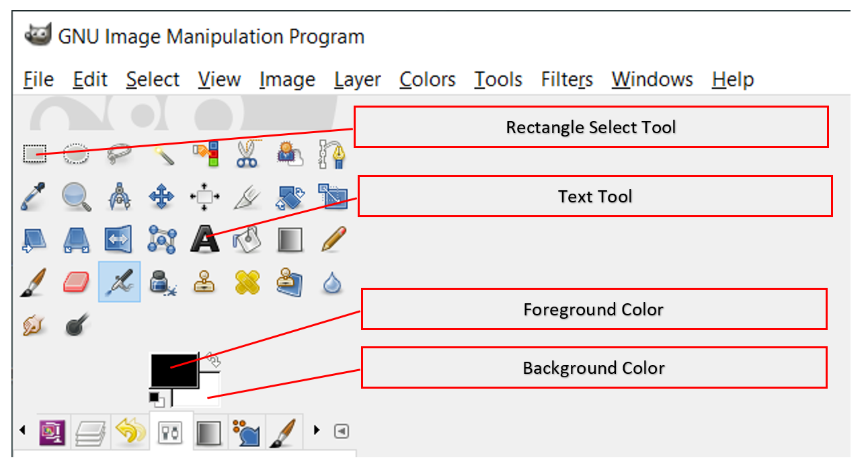
Task: Open the Colors menu
Action: click(x=427, y=79)
